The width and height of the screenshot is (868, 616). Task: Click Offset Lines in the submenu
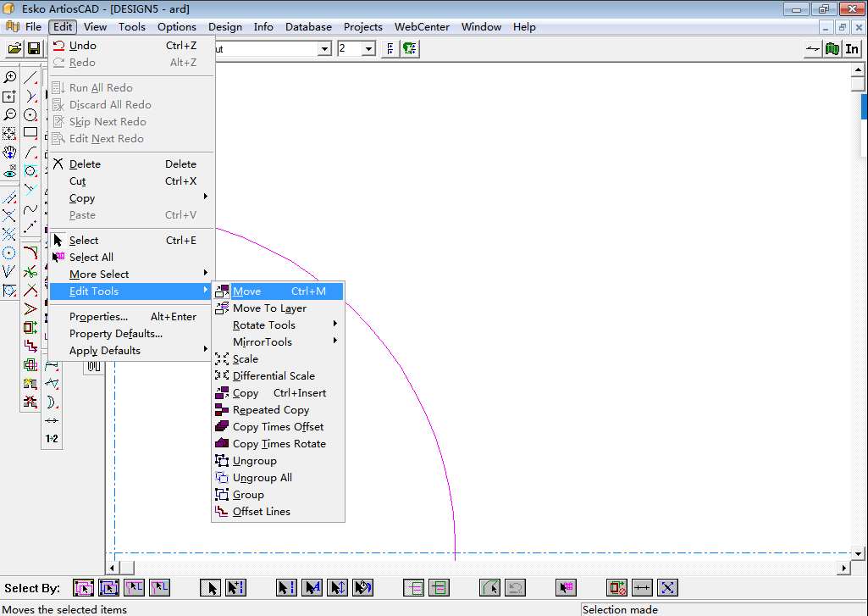(261, 512)
